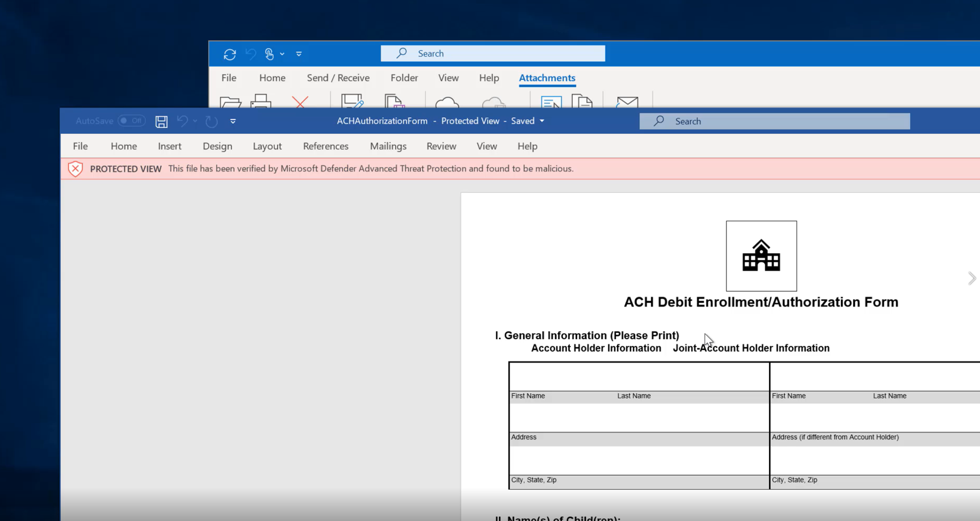The image size is (980, 521).
Task: Open the Attachments tab in Outlook
Action: (547, 78)
